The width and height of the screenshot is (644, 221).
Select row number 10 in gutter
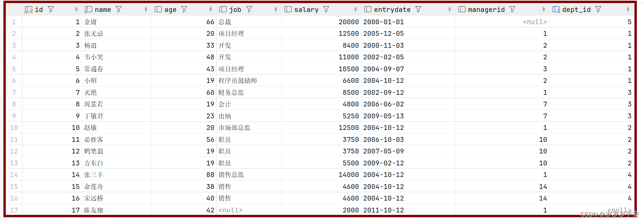pyautogui.click(x=14, y=128)
